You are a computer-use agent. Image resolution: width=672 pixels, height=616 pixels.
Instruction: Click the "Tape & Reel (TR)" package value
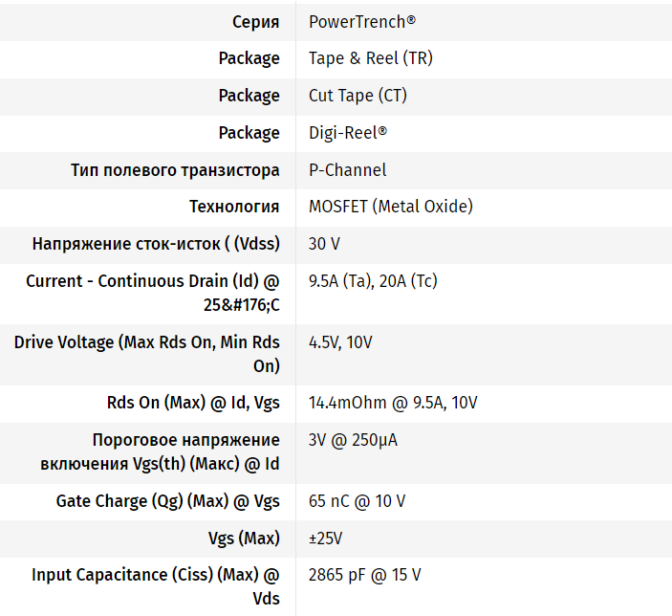370,58
